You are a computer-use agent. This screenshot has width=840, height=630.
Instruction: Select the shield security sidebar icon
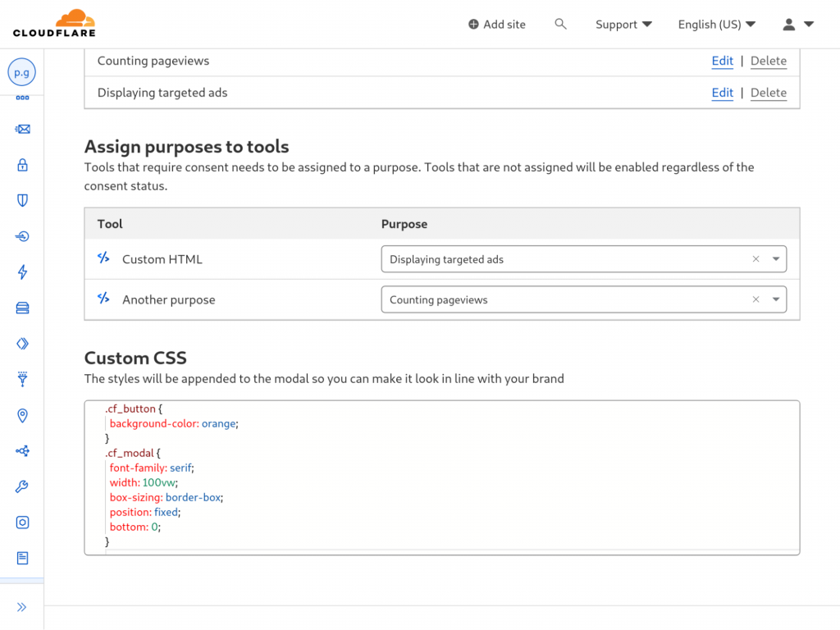22,200
